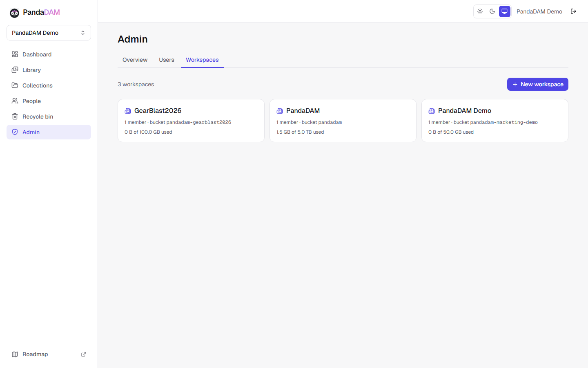Open the PandaDAM workspace card title
The width and height of the screenshot is (588, 368).
[x=303, y=111]
